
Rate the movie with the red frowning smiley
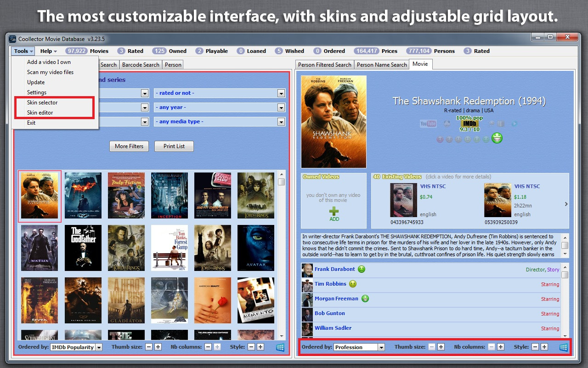(x=440, y=139)
